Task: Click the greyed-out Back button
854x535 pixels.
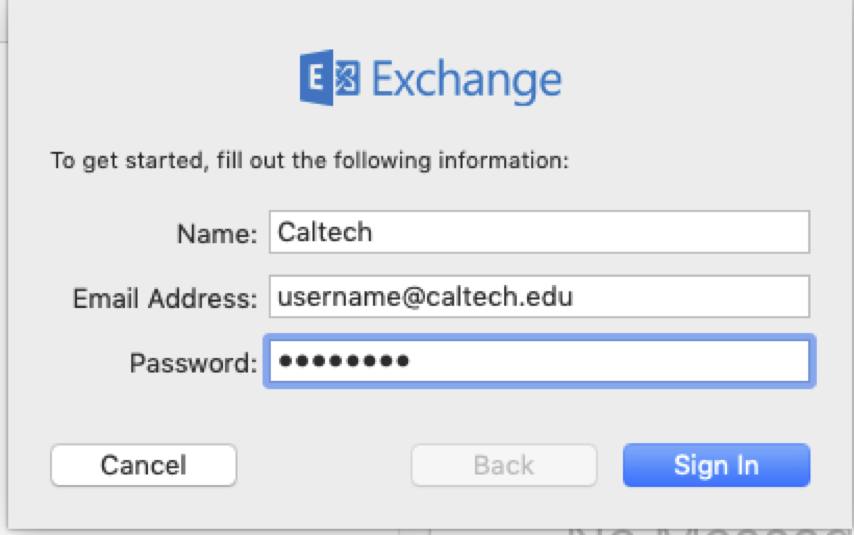Action: [x=504, y=465]
